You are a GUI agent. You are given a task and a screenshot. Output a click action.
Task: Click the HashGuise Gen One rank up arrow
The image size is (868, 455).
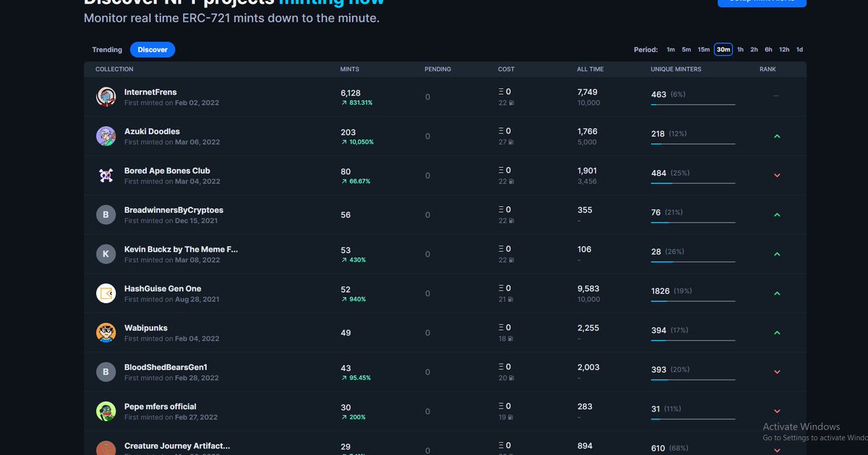coord(777,293)
